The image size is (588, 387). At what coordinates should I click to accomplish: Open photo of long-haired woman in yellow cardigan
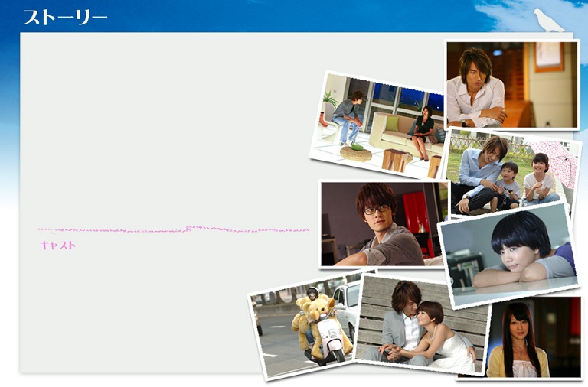click(x=533, y=337)
